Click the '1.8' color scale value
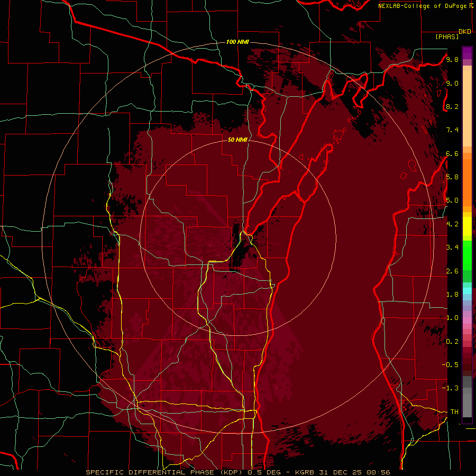476x476 pixels. [x=452, y=295]
